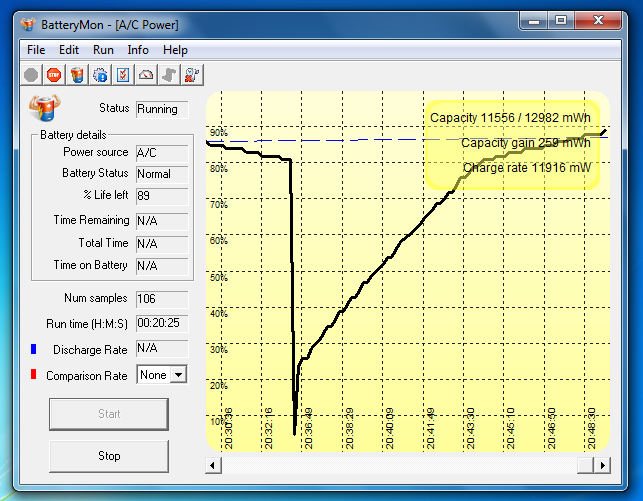
Task: Click the Stop button
Action: tap(109, 456)
